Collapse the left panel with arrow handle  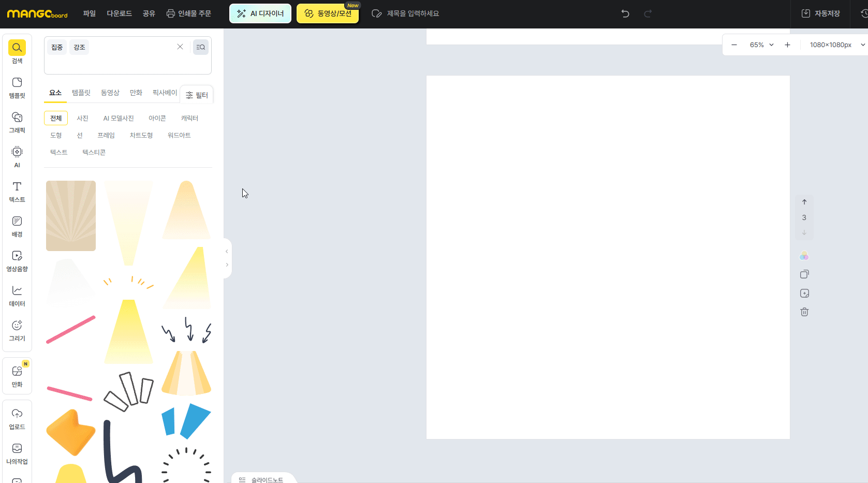tap(227, 252)
